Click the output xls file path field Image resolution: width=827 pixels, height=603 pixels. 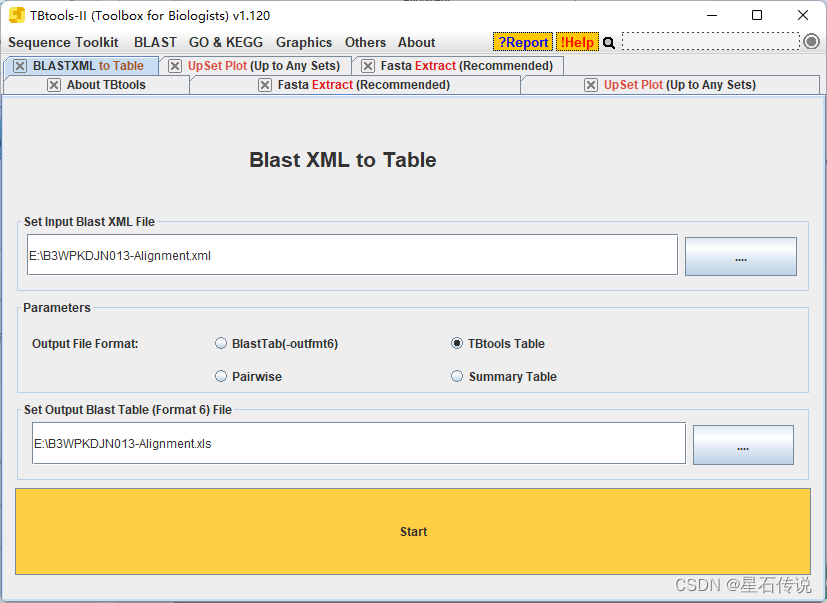[x=359, y=443]
